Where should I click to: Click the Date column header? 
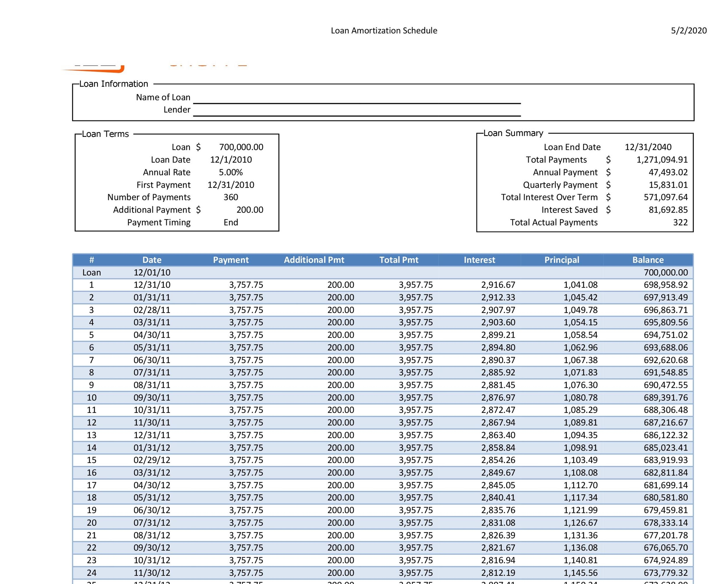point(151,260)
